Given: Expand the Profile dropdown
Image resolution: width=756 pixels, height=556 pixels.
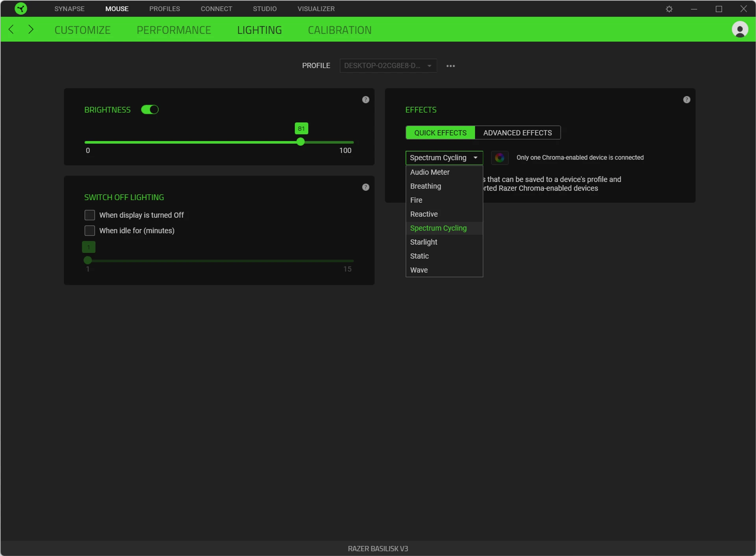Looking at the screenshot, I should click(388, 65).
